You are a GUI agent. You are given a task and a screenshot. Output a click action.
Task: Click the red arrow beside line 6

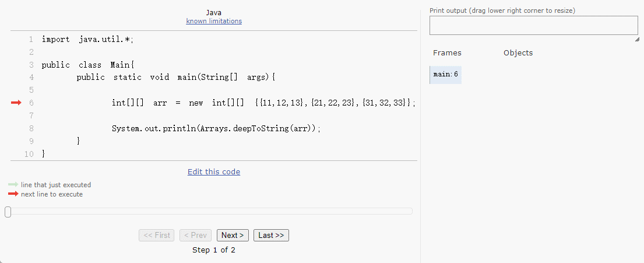16,103
